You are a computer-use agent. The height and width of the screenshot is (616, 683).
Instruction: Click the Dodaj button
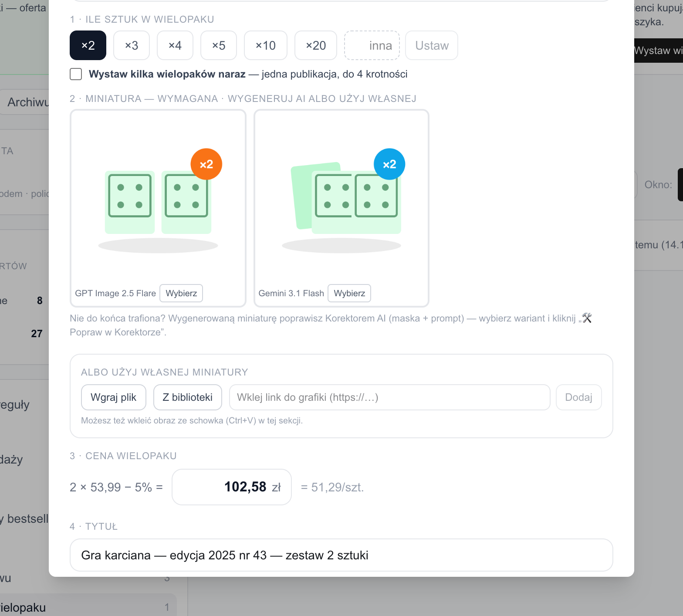[579, 397]
